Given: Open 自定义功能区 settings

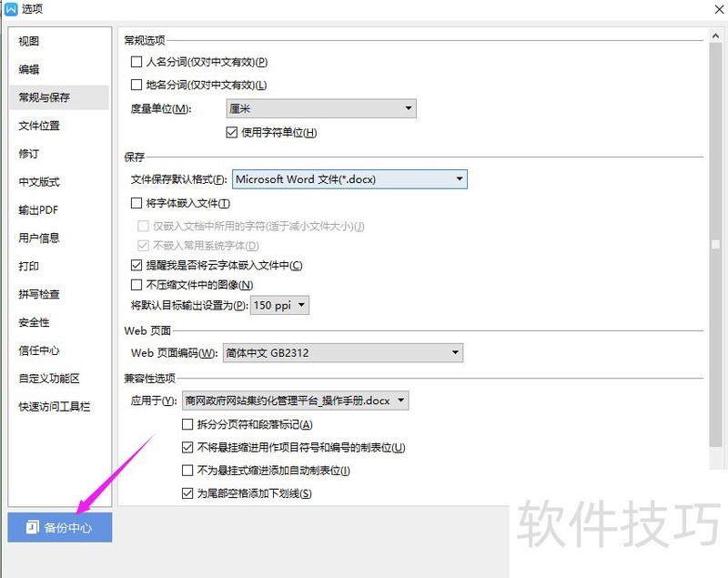Looking at the screenshot, I should [x=59, y=379].
